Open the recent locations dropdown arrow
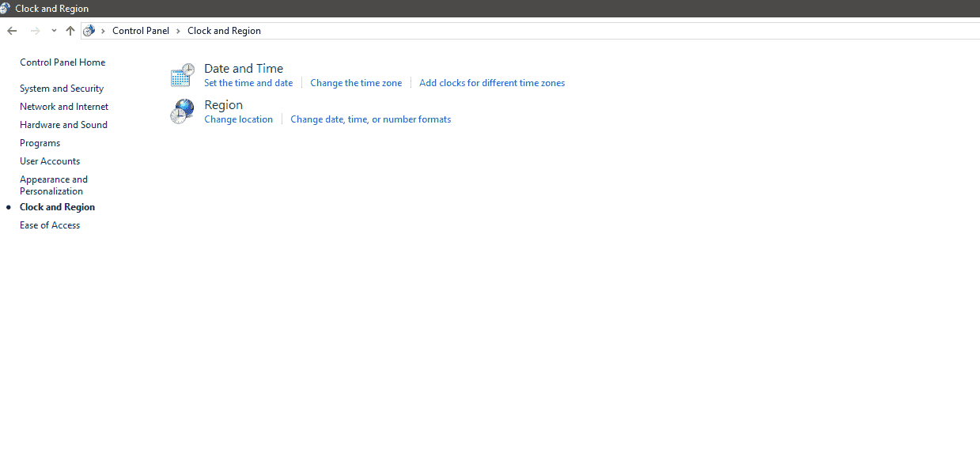 54,31
